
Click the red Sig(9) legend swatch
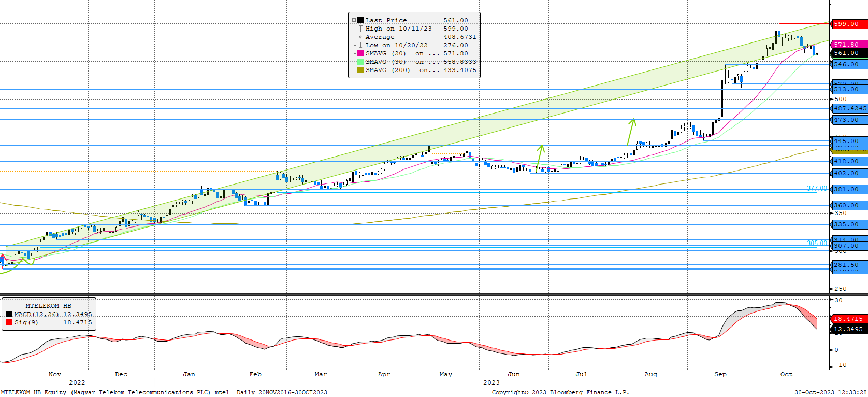point(9,322)
